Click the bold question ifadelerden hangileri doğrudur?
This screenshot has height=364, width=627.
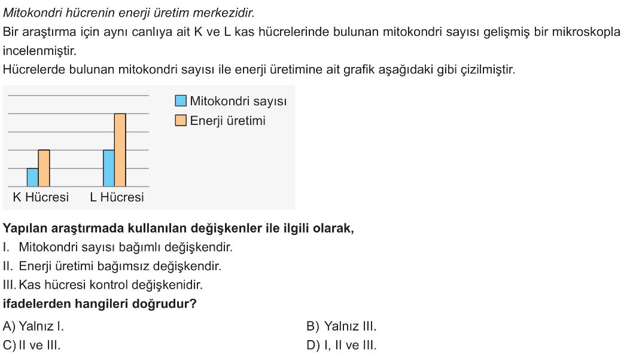tap(99, 304)
